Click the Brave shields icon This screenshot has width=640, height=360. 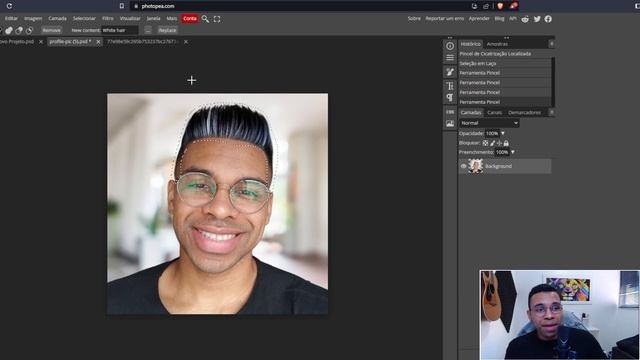coord(500,6)
